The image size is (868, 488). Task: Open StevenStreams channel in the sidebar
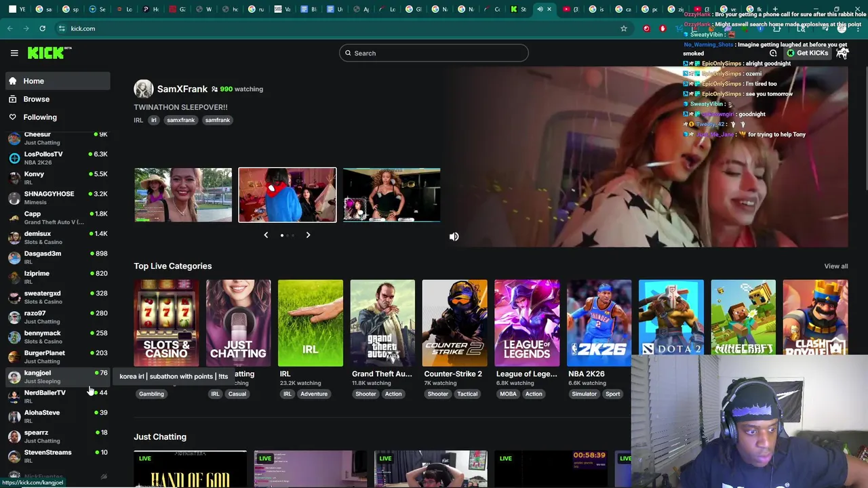(58, 456)
